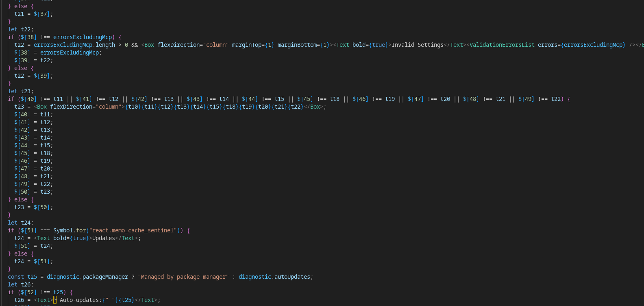Click the "$[50] = t23;" assignment line
Image resolution: width=644 pixels, height=306 pixels.
point(33,192)
